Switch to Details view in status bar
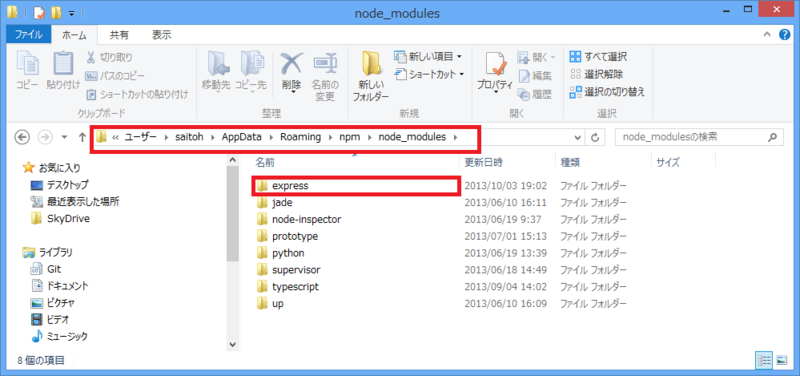This screenshot has width=800, height=376. [763, 360]
